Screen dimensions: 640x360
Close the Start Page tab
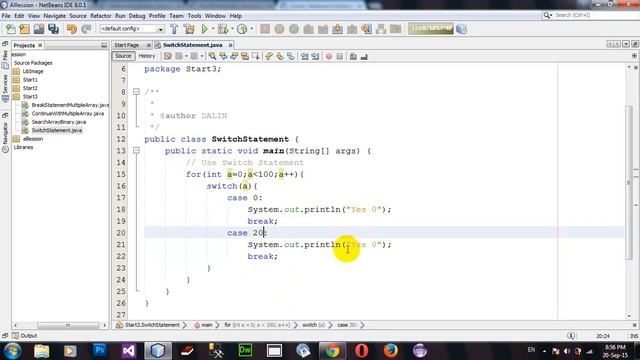click(x=149, y=45)
